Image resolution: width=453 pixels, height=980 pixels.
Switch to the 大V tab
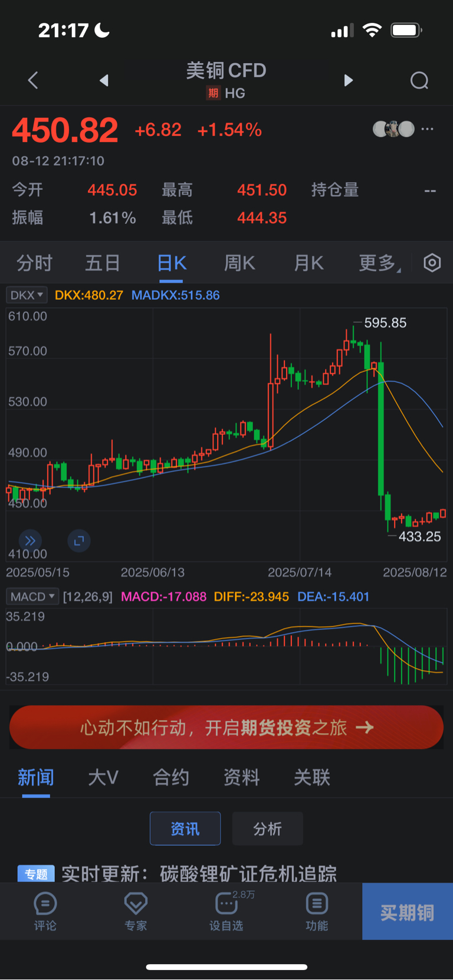tap(103, 777)
